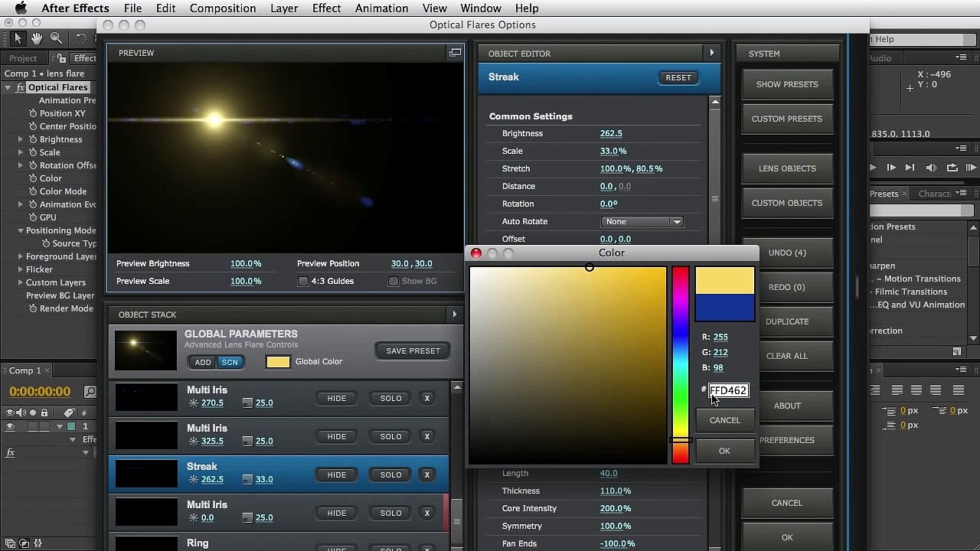Expand the Scale property
980x551 pixels.
point(21,152)
